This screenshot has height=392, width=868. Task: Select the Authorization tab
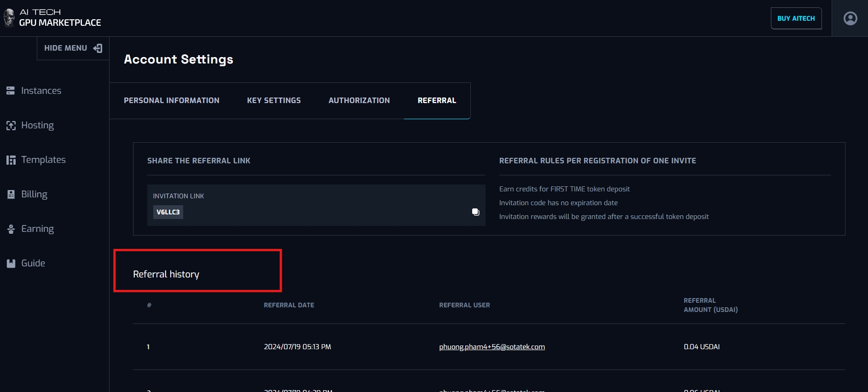[x=359, y=100]
